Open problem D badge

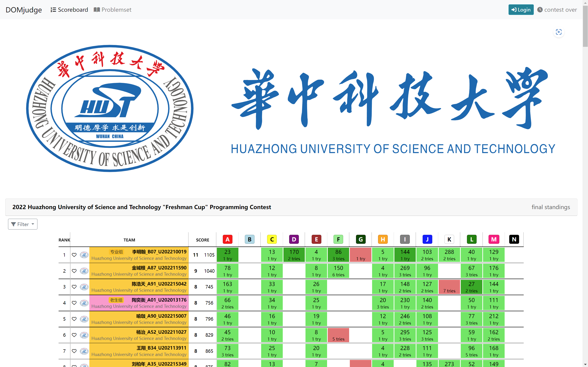294,239
